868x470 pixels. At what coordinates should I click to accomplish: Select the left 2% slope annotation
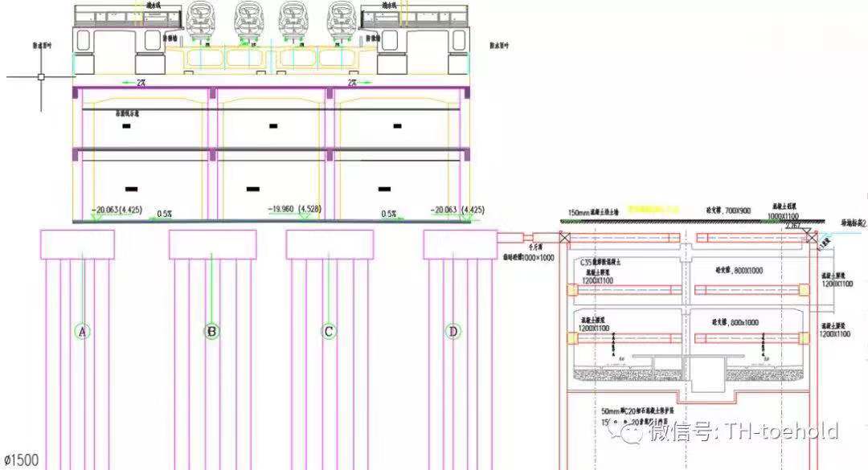click(141, 83)
